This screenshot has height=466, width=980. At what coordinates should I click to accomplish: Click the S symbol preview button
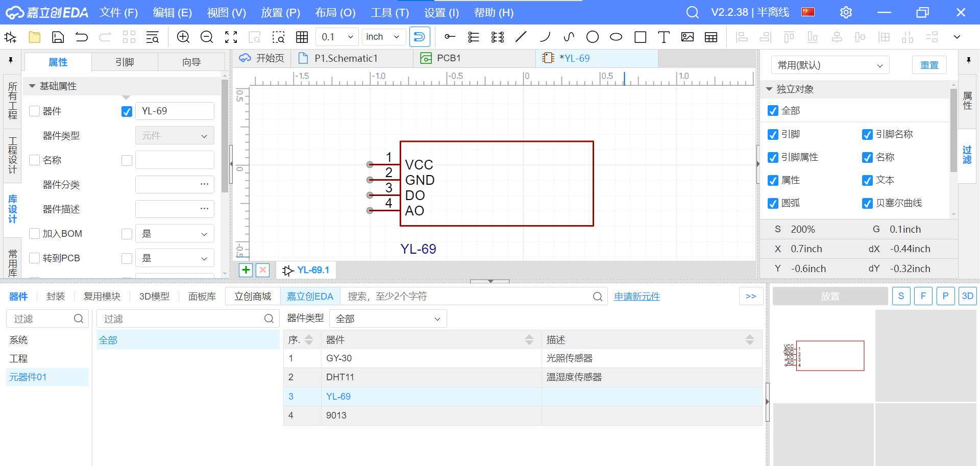[x=901, y=296]
